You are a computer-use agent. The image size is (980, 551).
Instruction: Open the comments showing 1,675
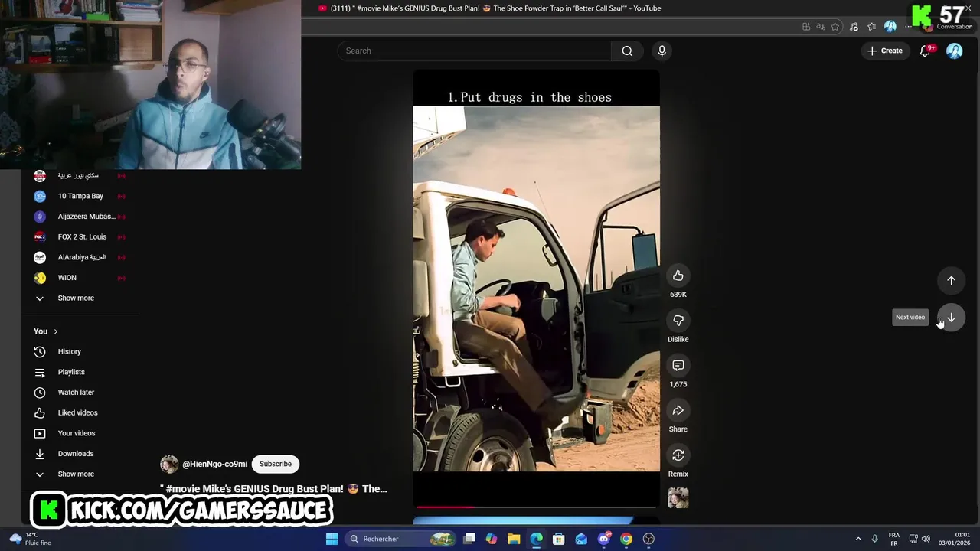pos(678,366)
